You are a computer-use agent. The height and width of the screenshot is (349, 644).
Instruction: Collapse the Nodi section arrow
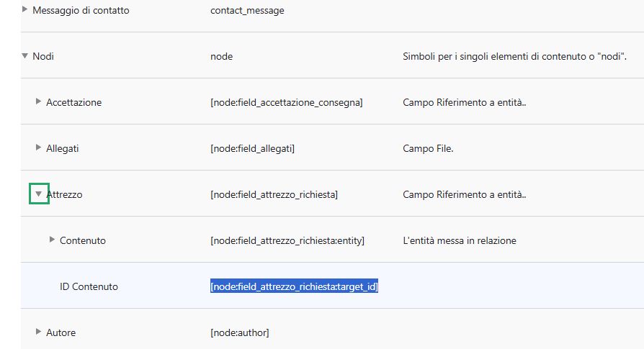(26, 56)
